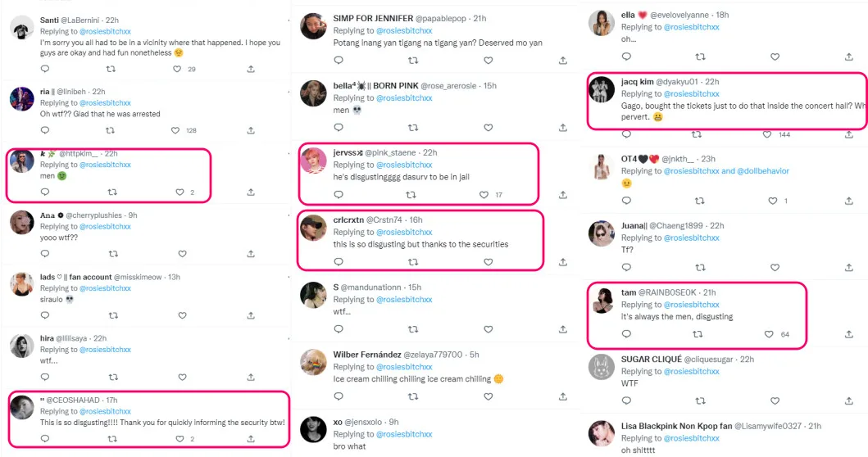This screenshot has height=457, width=868.
Task: Retweet tam's reply about men
Action: (698, 334)
